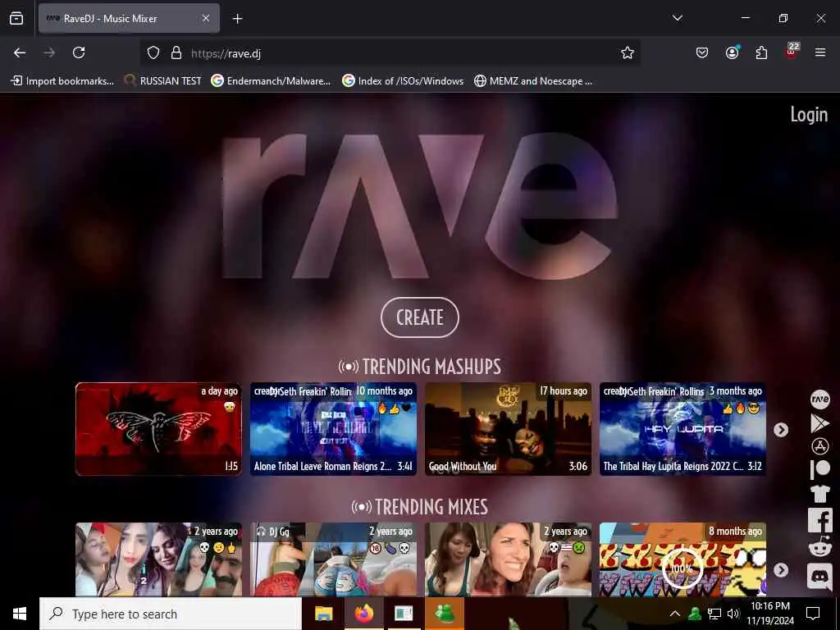Open the Windows Start menu
The image size is (840, 630).
[20, 614]
